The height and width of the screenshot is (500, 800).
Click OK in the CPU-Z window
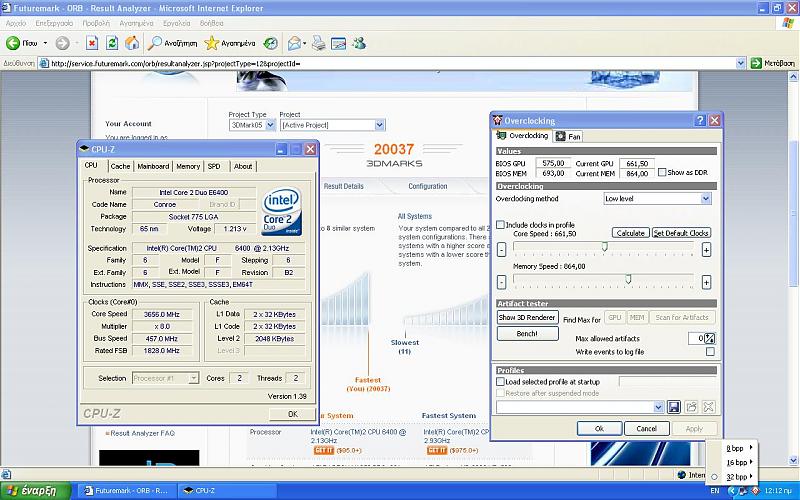(292, 414)
